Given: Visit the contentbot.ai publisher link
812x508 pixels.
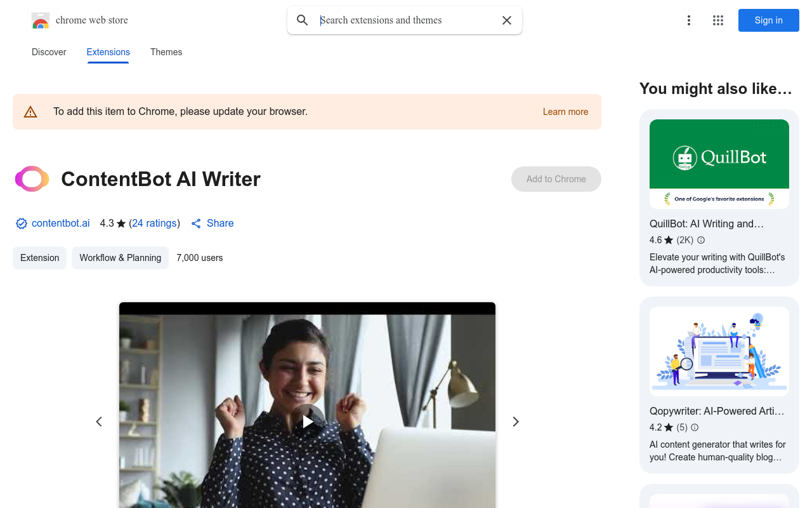Looking at the screenshot, I should [61, 224].
